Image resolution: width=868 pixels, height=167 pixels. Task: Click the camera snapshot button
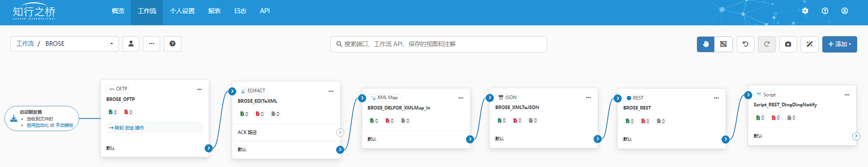click(x=788, y=44)
